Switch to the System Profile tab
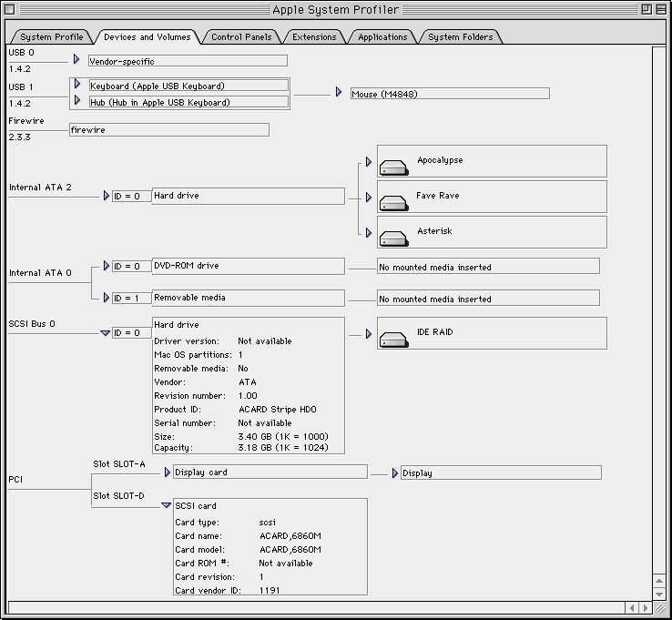Image resolution: width=672 pixels, height=620 pixels. pos(52,37)
